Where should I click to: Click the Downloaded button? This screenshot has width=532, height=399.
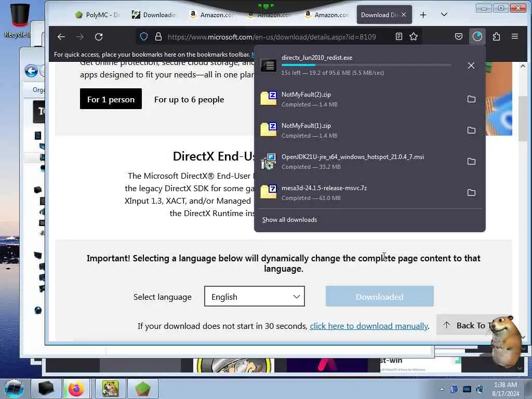pyautogui.click(x=379, y=296)
